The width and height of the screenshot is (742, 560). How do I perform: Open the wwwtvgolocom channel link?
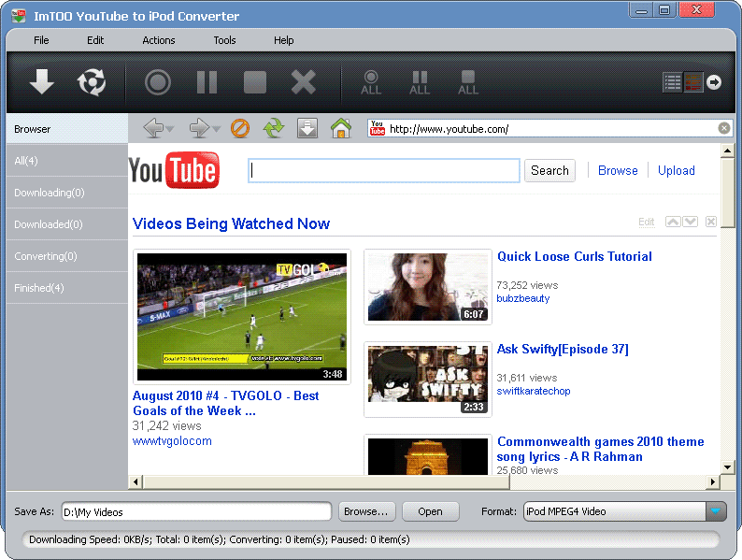tap(172, 441)
